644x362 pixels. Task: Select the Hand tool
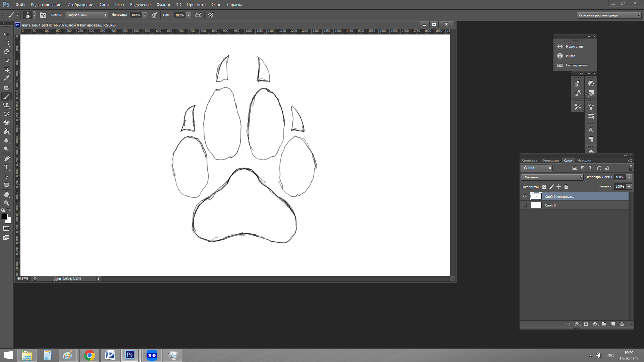6,194
